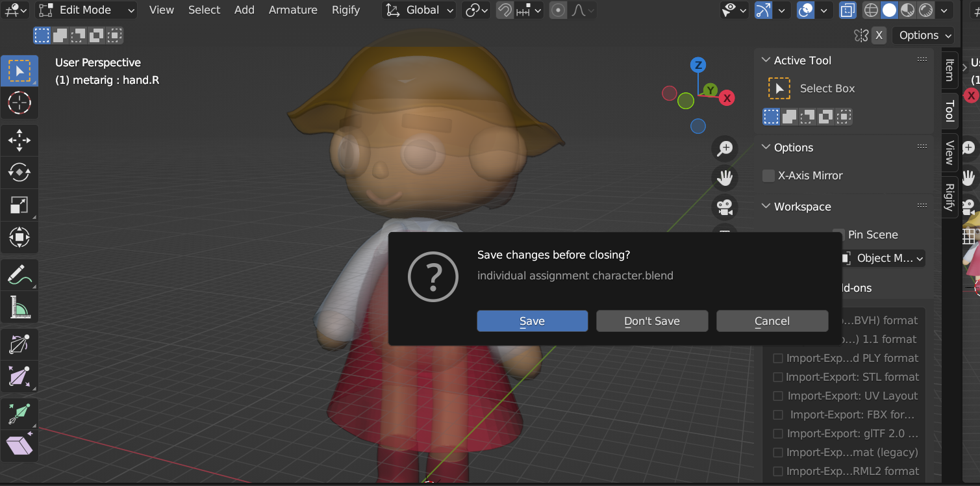Open the Global transform orientation dropdown
Viewport: 980px width, 486px height.
(420, 10)
